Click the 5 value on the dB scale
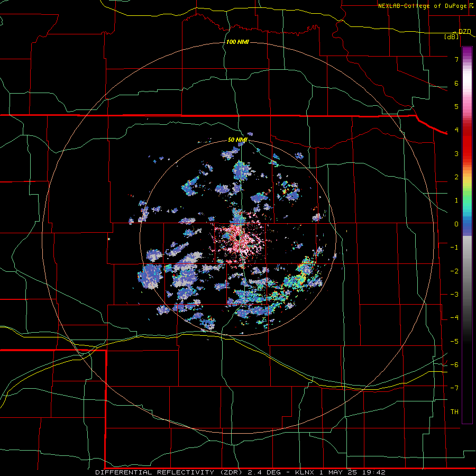The width and height of the screenshot is (476, 476). (x=456, y=106)
